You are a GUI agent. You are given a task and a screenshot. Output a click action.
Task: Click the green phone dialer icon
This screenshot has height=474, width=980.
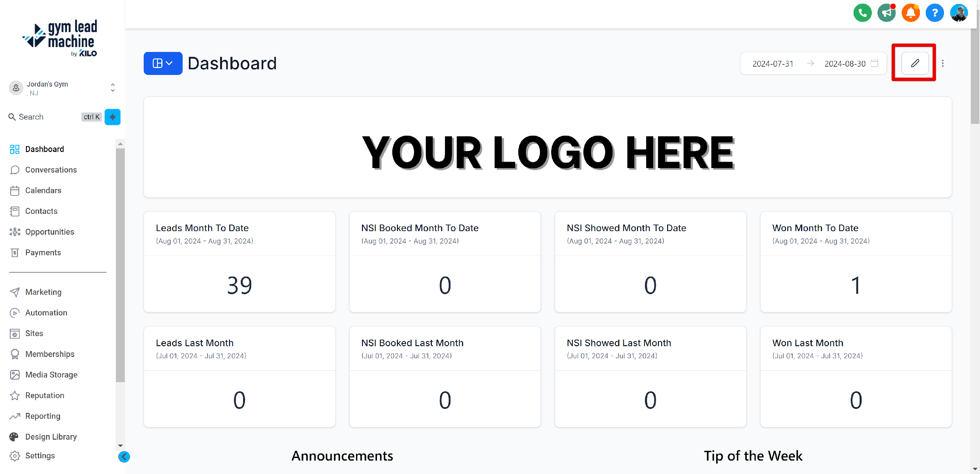(x=862, y=13)
